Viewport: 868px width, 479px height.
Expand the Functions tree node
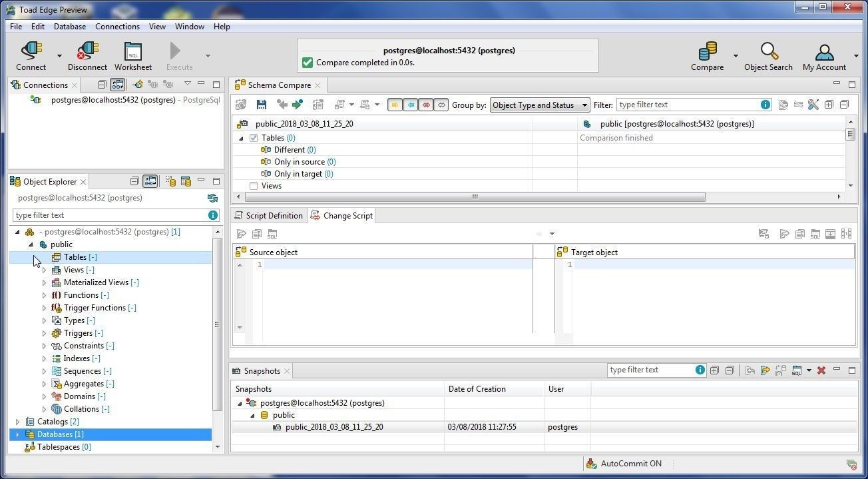[x=44, y=295]
